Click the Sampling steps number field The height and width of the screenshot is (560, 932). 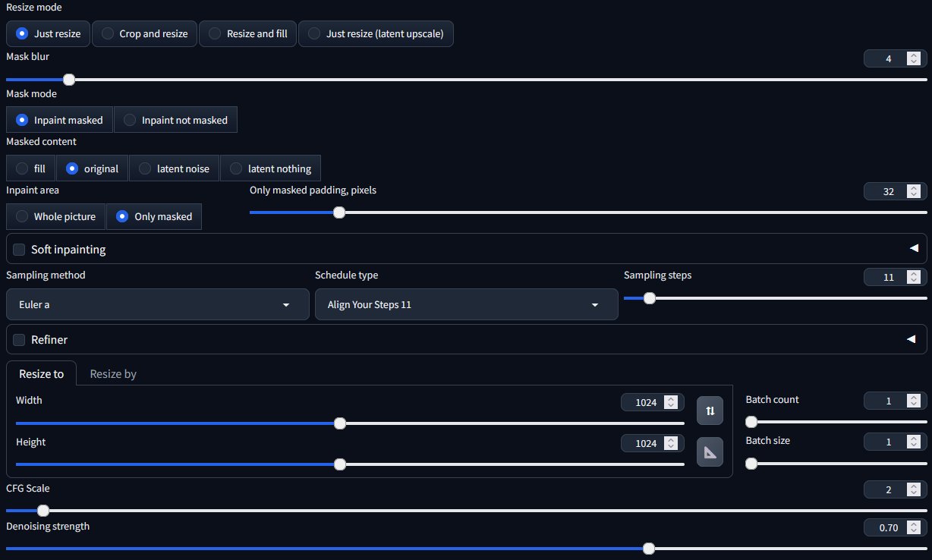[x=895, y=277]
